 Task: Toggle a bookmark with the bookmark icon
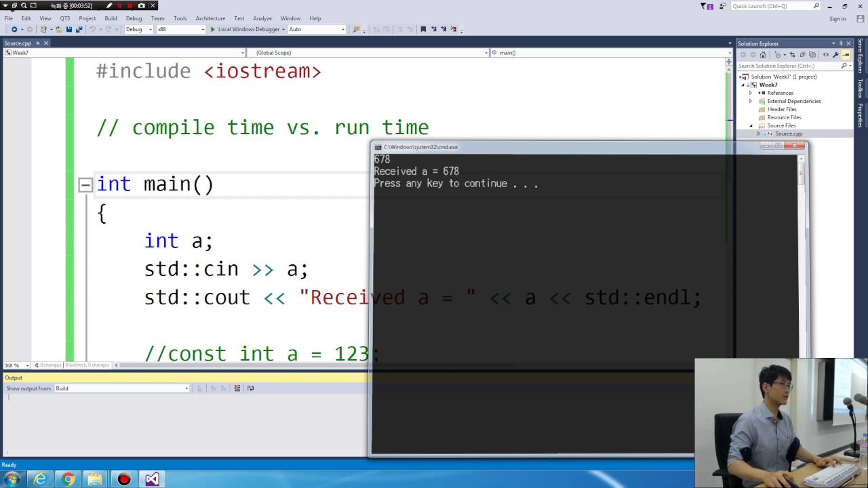423,29
